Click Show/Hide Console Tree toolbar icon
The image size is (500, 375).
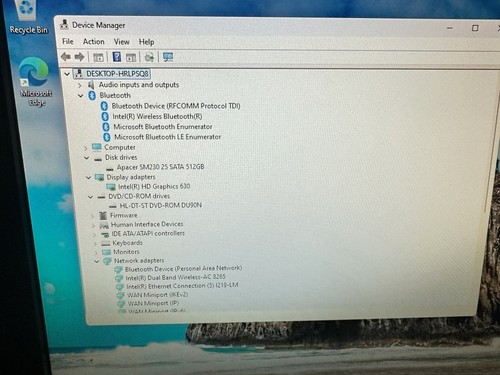point(98,57)
